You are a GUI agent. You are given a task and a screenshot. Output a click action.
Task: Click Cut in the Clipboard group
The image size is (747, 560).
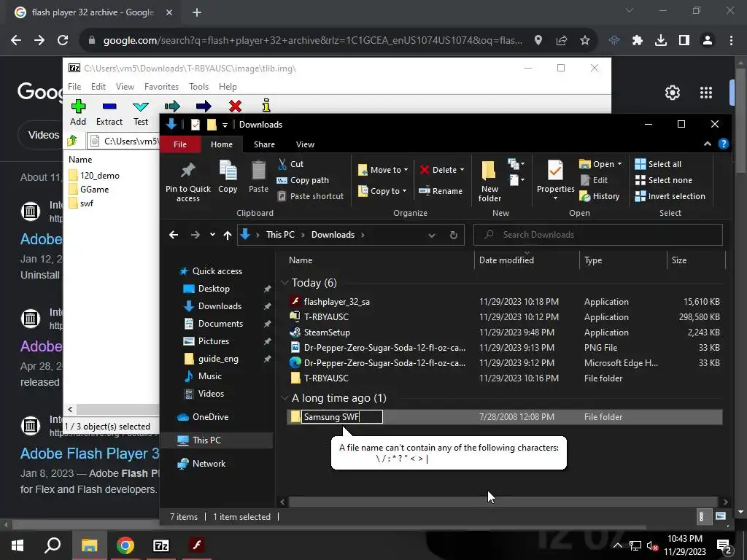click(290, 164)
